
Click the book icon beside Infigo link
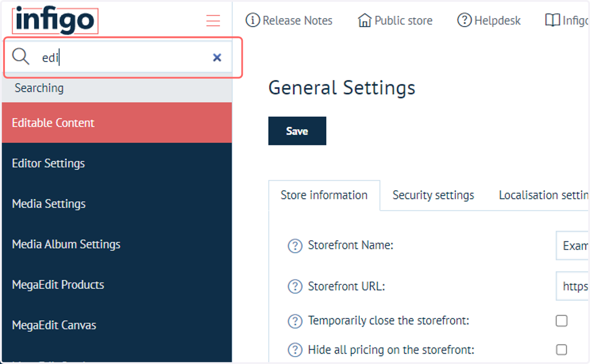pos(553,21)
